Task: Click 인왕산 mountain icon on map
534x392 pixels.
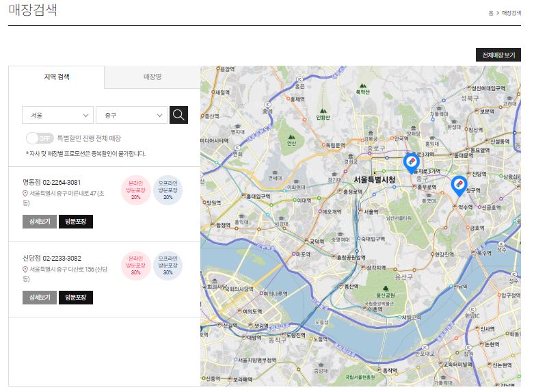Action: [323, 111]
